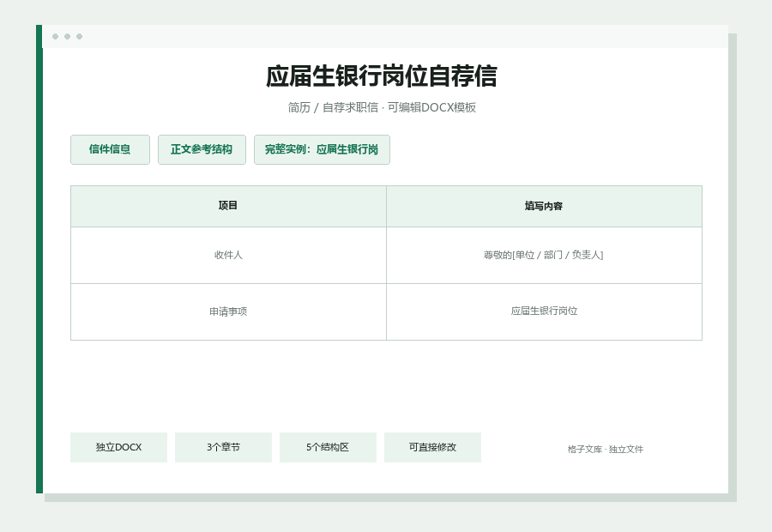Select the 尊敬的[单位 / 部门 / 负责人] cell
Screen dimensions: 772x532
pos(544,255)
